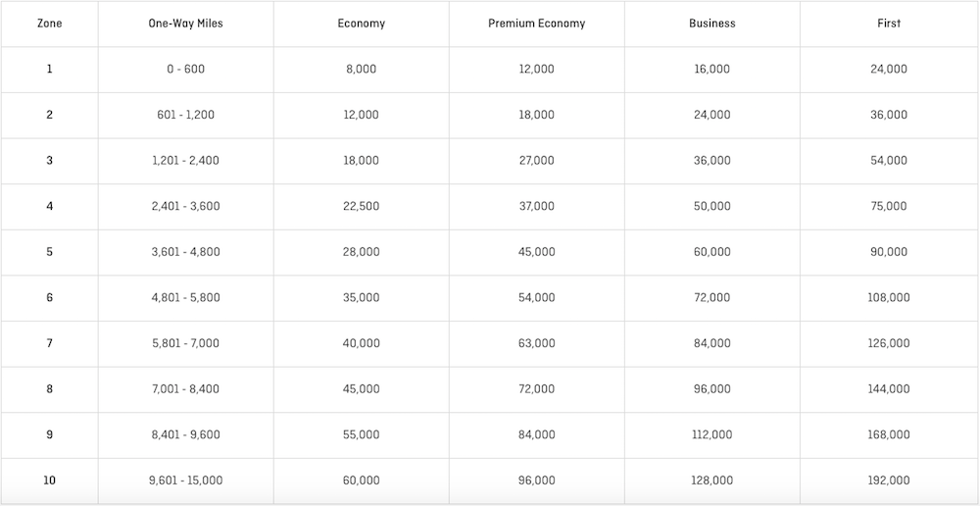
Task: Click the Zone column header
Action: pyautogui.click(x=49, y=24)
